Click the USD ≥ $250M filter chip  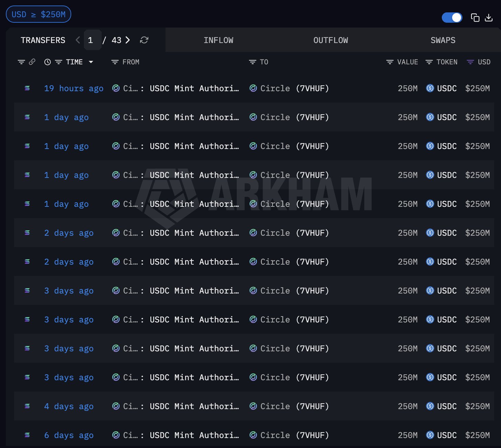tap(39, 14)
